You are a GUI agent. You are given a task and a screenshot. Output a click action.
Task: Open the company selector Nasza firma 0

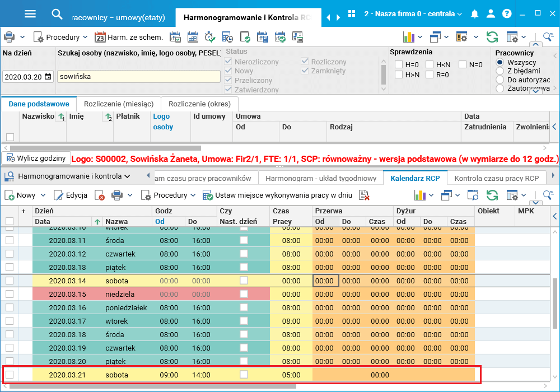[x=413, y=14]
